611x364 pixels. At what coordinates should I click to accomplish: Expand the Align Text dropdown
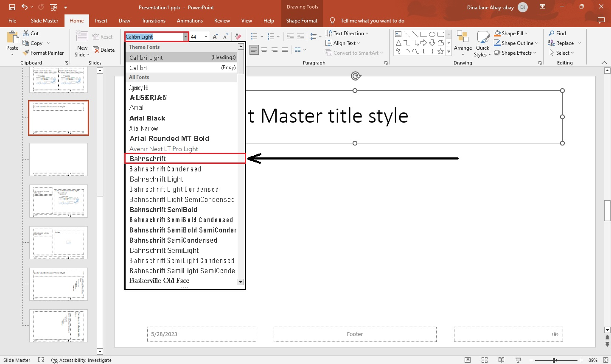(x=343, y=43)
